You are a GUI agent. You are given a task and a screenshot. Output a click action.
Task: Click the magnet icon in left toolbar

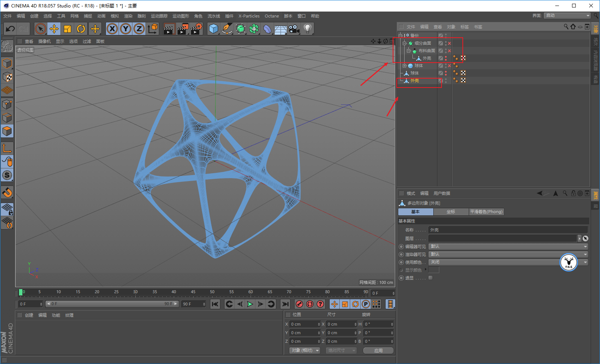point(7,192)
